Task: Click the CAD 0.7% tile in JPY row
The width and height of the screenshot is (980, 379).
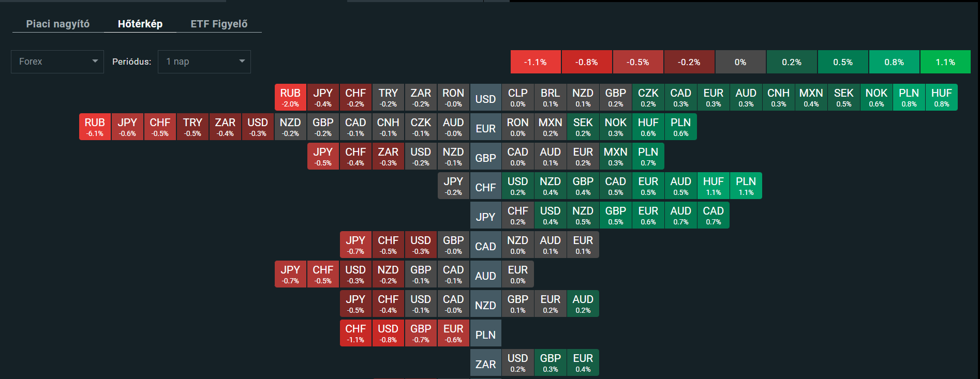Action: 714,215
